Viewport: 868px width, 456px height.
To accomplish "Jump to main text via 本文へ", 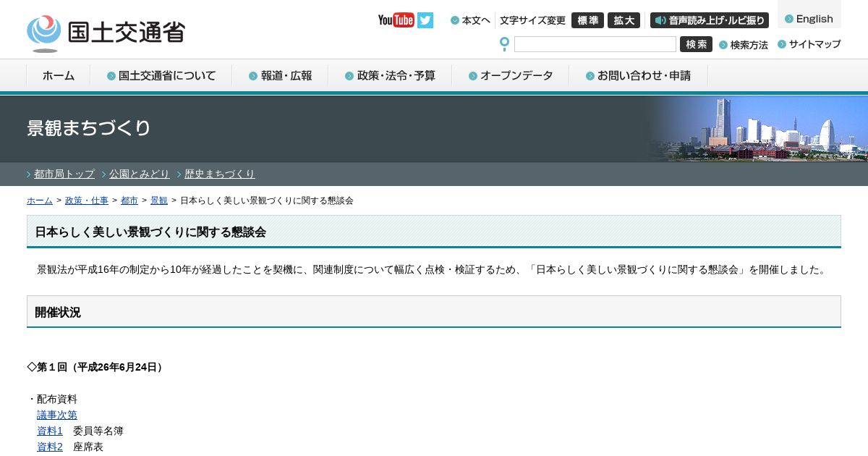I will click(470, 20).
